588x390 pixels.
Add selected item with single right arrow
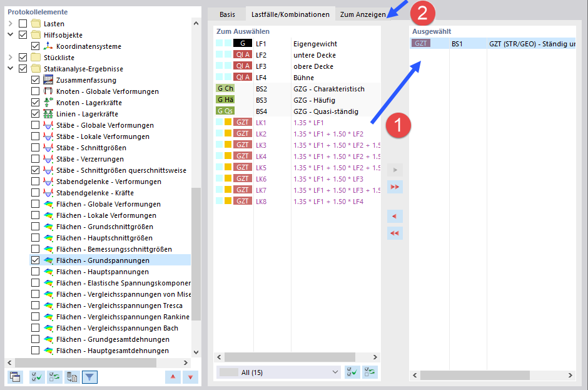coord(395,170)
